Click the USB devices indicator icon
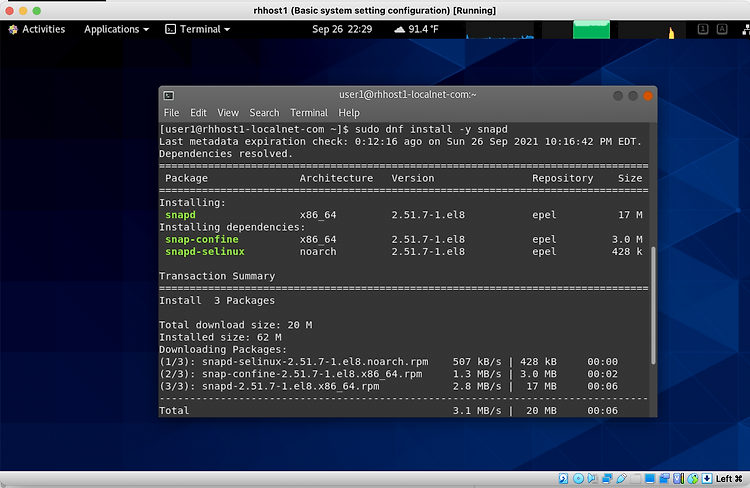This screenshot has width=750, height=488. (621, 478)
